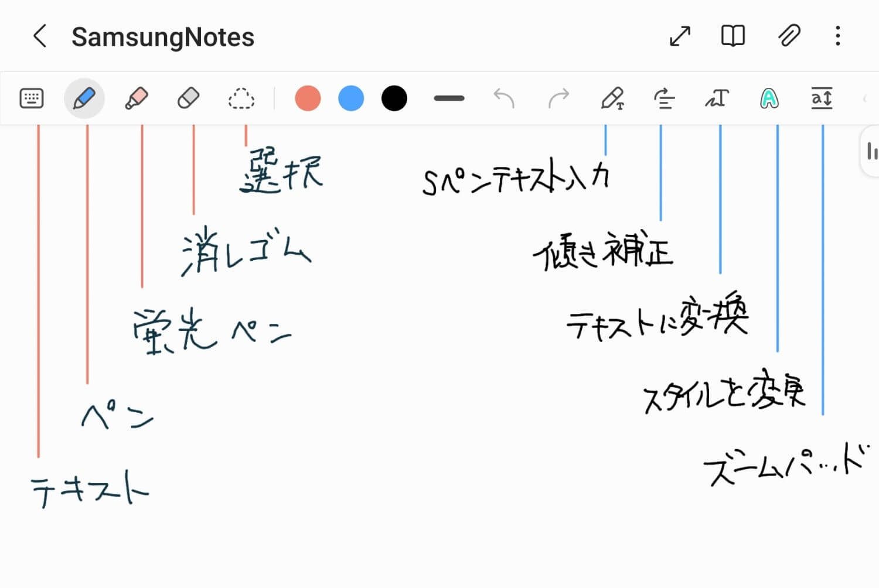Enable S Pen to text input
This screenshot has width=879, height=588.
coord(612,98)
